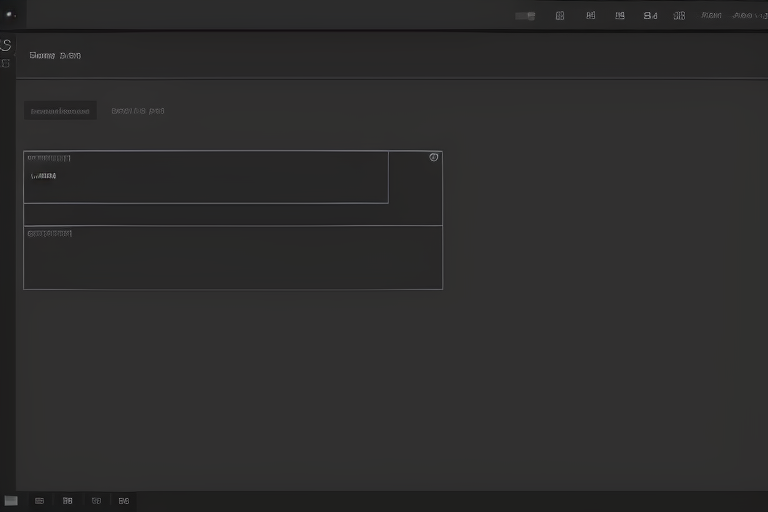Click inside the upper panel's input box

point(205,180)
